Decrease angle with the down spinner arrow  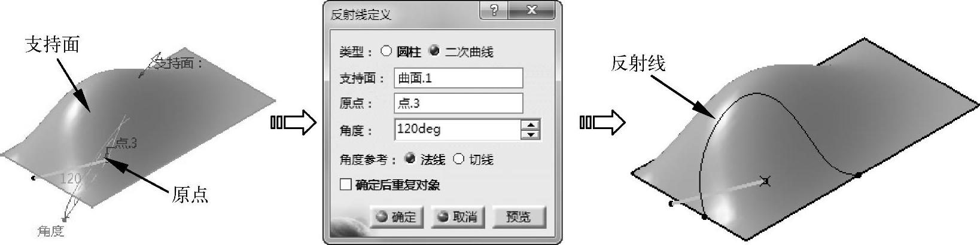531,134
